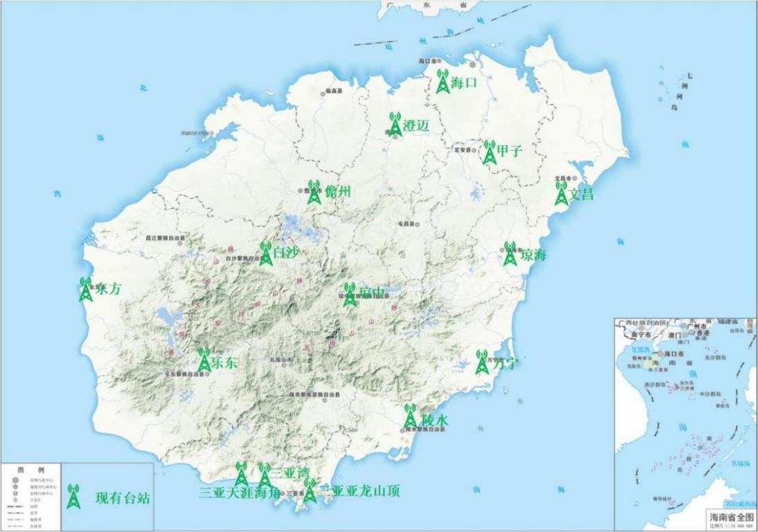The height and width of the screenshot is (532, 758).
Task: Select the 乐东 station tower icon
Action: click(x=204, y=360)
